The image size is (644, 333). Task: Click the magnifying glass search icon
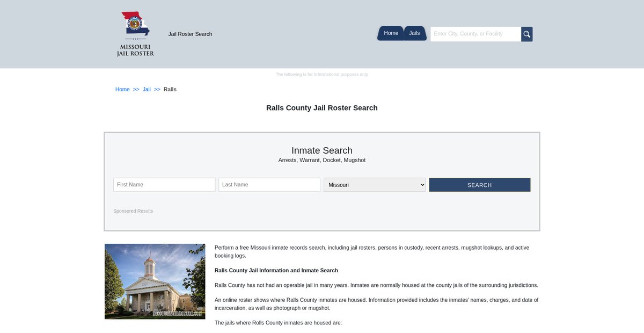(527, 34)
